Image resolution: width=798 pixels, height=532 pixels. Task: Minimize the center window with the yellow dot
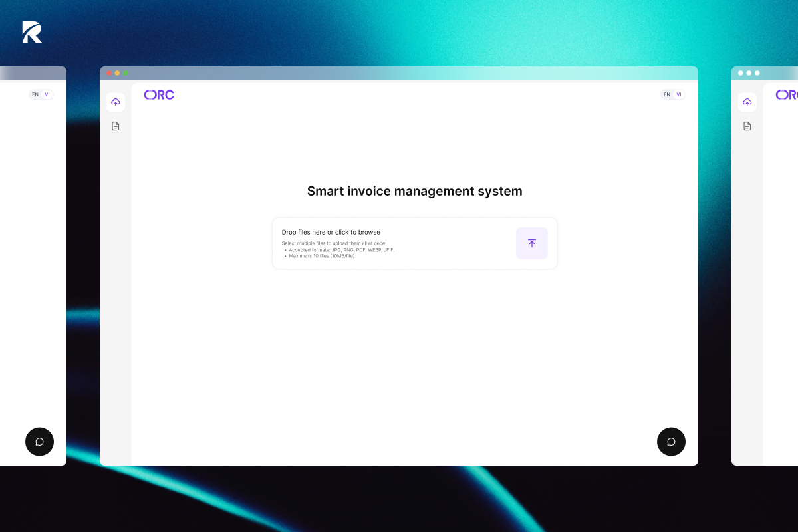117,73
